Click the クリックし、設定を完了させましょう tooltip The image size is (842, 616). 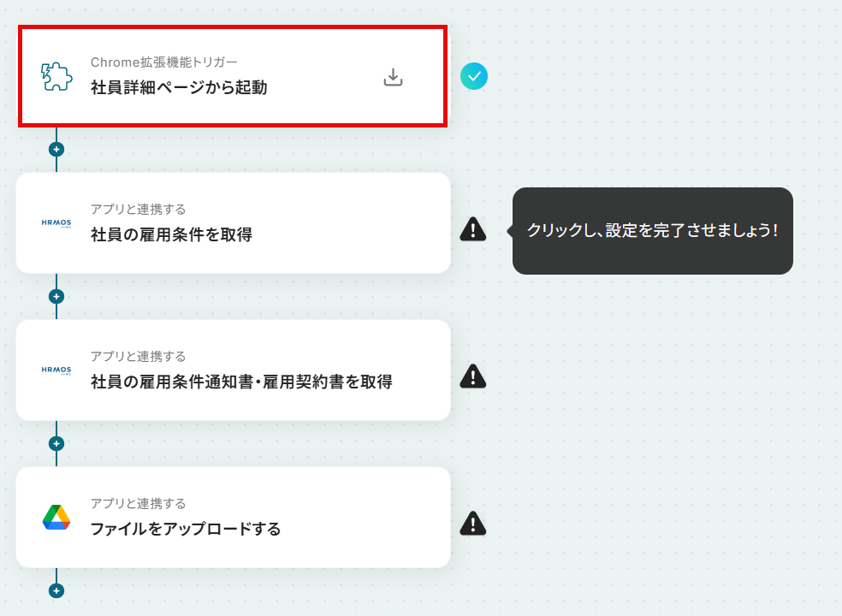pyautogui.click(x=652, y=231)
